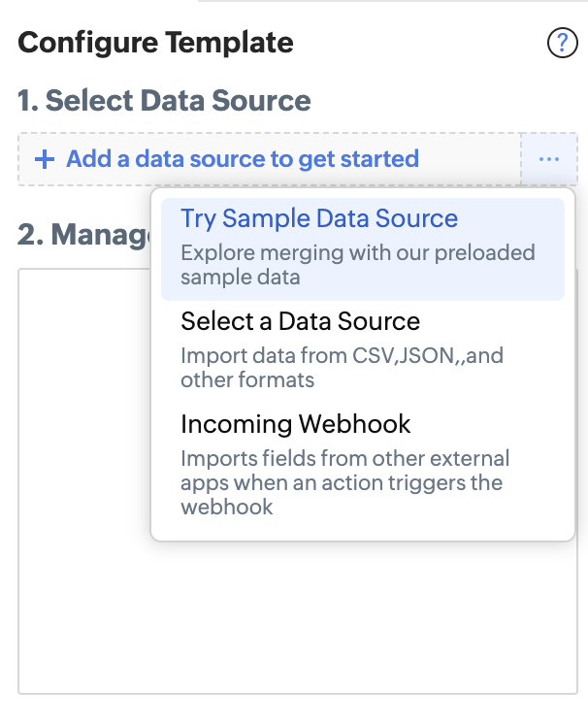Click the "other formats" description line

pos(247,379)
